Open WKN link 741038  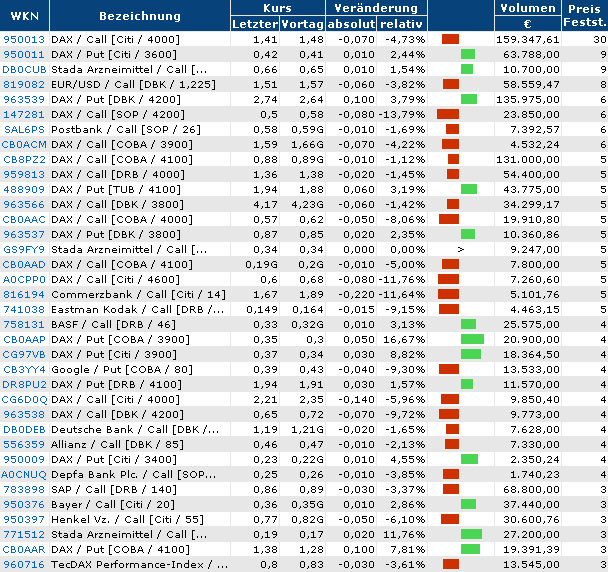coord(24,309)
